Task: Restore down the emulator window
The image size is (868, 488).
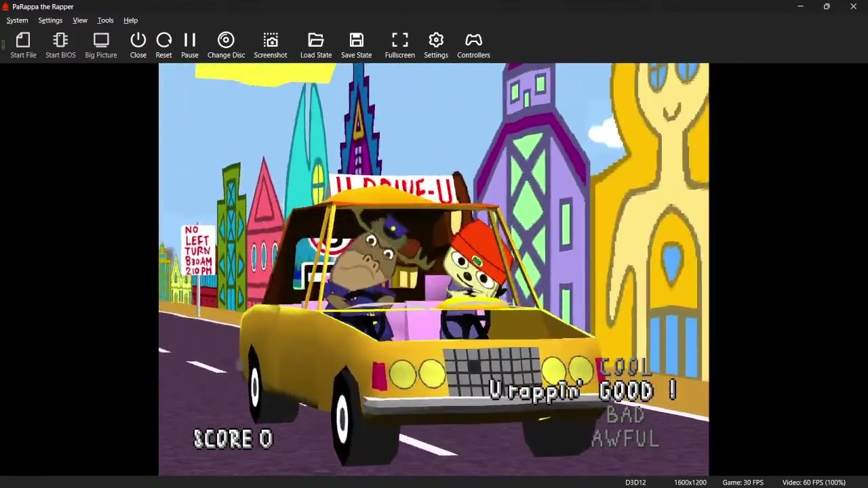Action: 827,7
